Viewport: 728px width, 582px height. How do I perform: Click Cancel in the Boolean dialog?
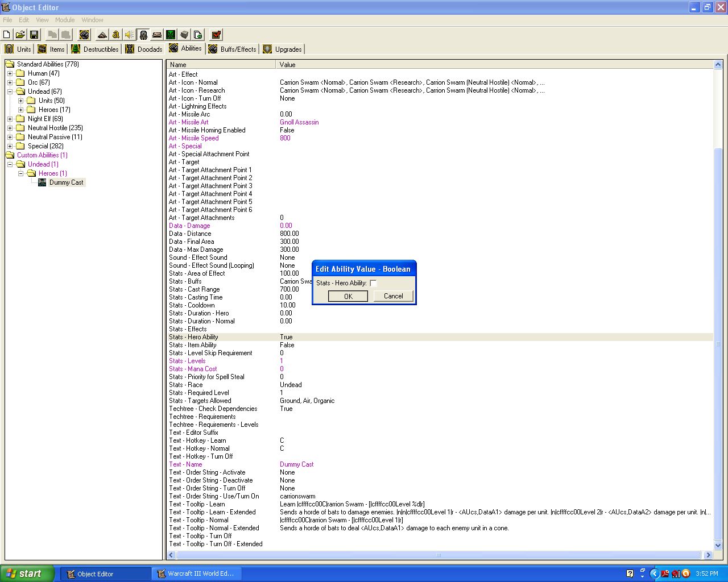coord(393,296)
